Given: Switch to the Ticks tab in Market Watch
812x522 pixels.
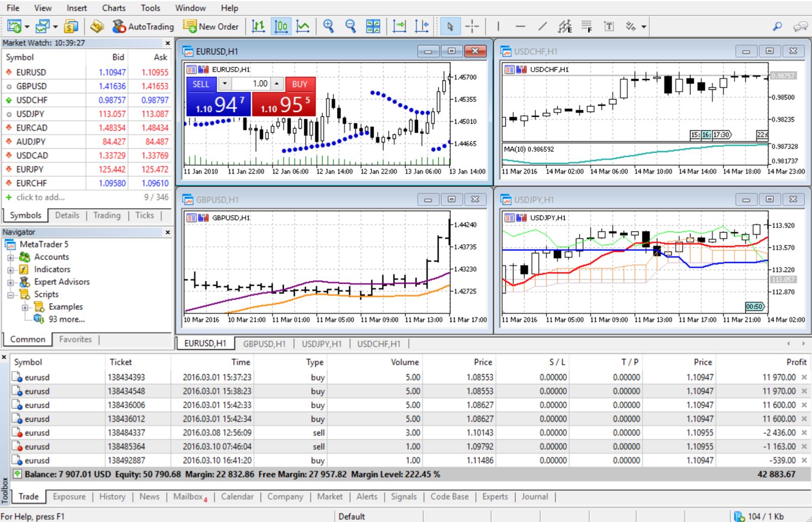Looking at the screenshot, I should (x=145, y=215).
